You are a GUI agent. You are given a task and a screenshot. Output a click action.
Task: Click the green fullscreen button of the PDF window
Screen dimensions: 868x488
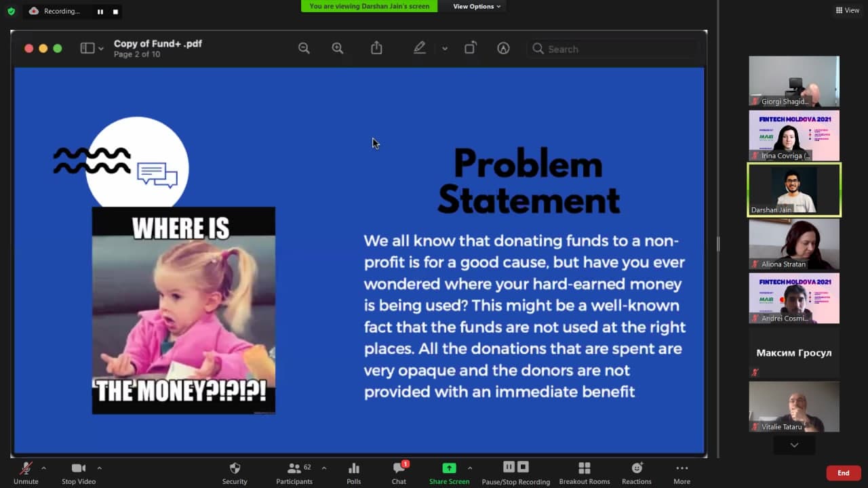pos(58,48)
